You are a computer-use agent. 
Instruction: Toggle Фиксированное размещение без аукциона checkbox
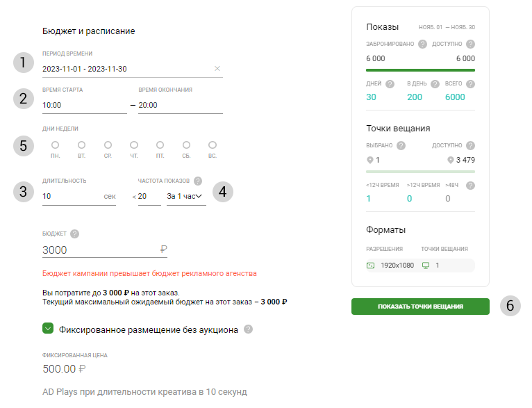(48, 329)
